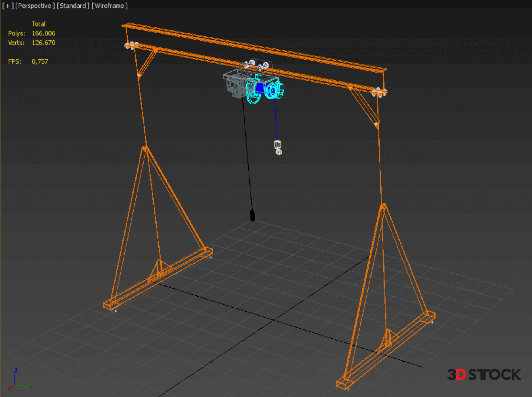
Task: Open the [+] viewport general menu
Action: click(8, 6)
